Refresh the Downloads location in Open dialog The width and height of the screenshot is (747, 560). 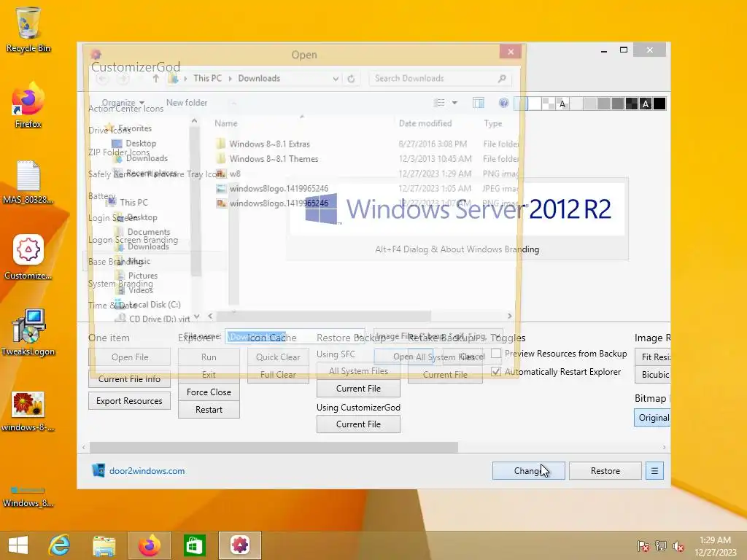[x=351, y=79]
